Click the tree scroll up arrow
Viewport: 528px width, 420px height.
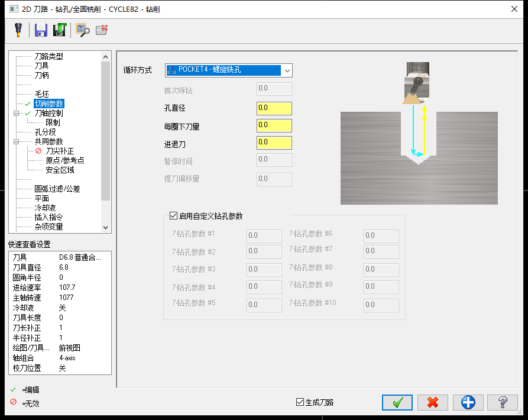[105, 57]
